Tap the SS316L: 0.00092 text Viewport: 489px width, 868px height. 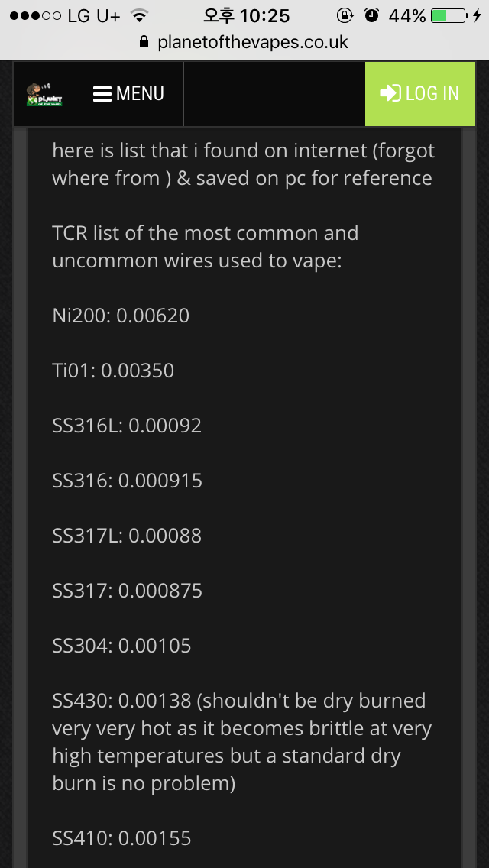[x=127, y=425]
